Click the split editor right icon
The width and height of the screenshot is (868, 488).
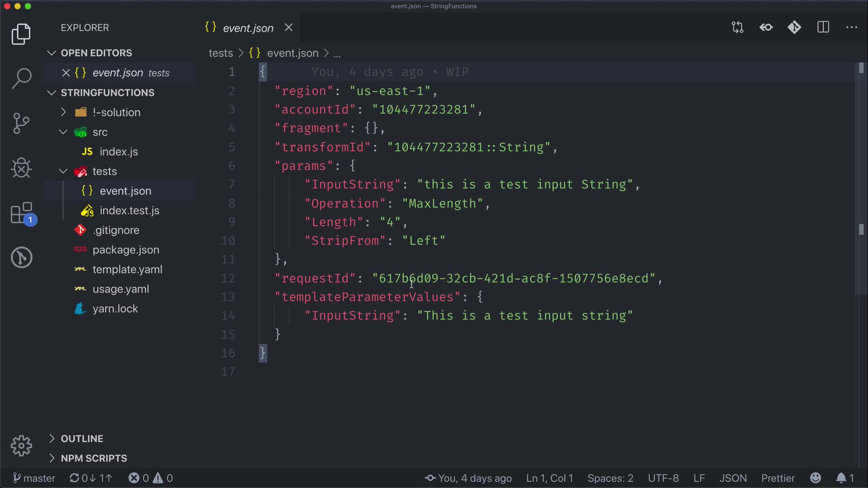tap(823, 28)
